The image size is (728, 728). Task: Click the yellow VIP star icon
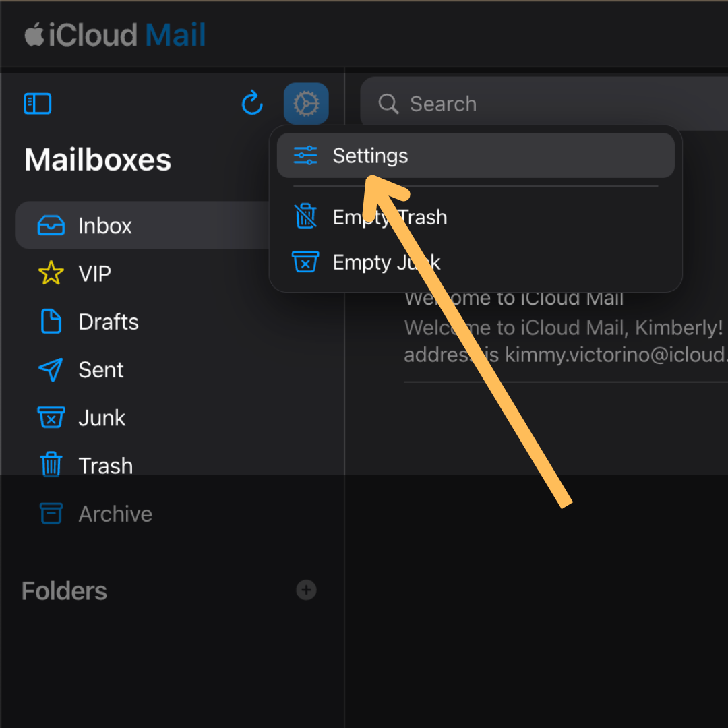51,272
